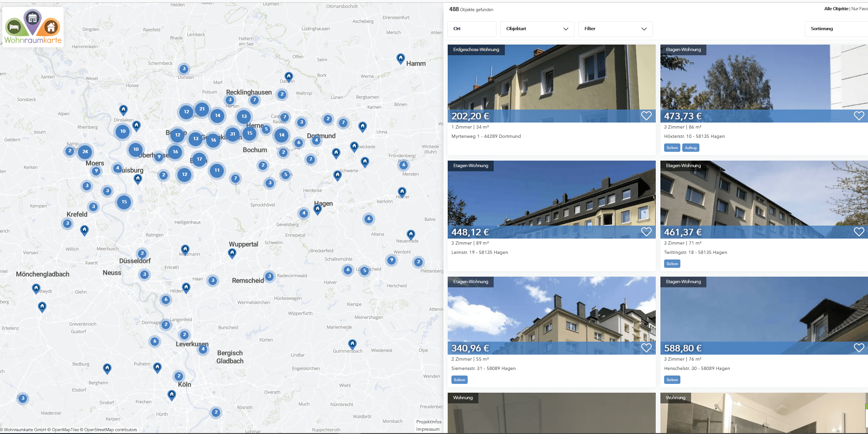Open the house pin near Pulheim
Screen dimensions: 868x434
pyautogui.click(x=157, y=368)
